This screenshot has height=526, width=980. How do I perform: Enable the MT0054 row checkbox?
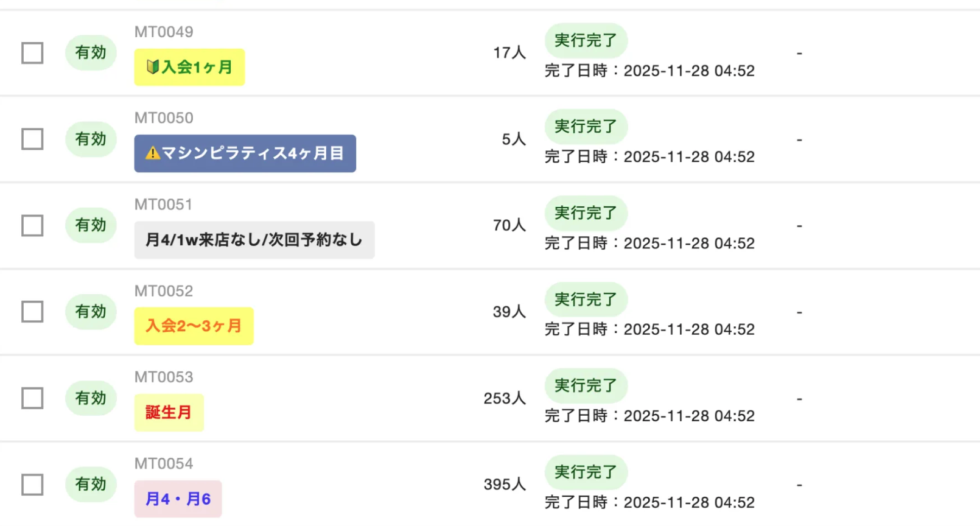click(x=32, y=485)
